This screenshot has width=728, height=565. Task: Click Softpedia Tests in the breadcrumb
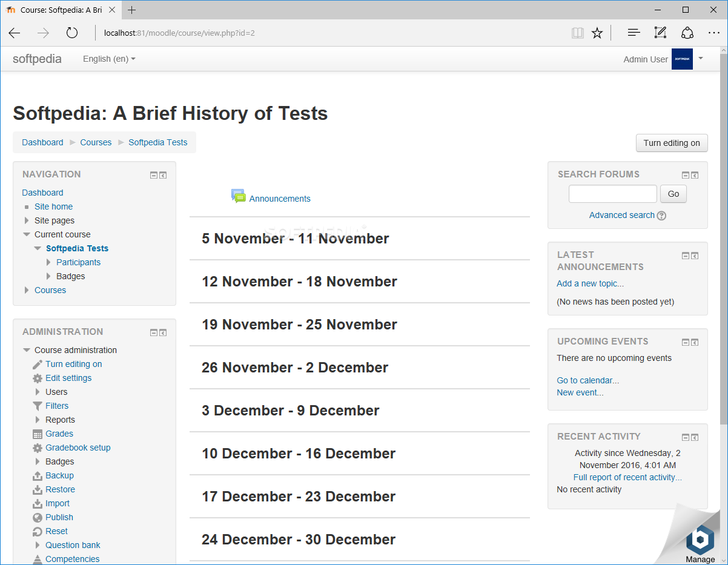[x=158, y=142]
